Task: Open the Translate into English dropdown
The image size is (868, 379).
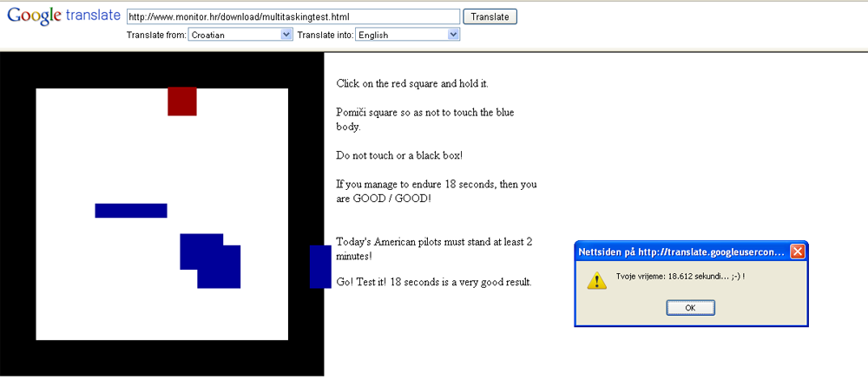Action: coord(407,35)
